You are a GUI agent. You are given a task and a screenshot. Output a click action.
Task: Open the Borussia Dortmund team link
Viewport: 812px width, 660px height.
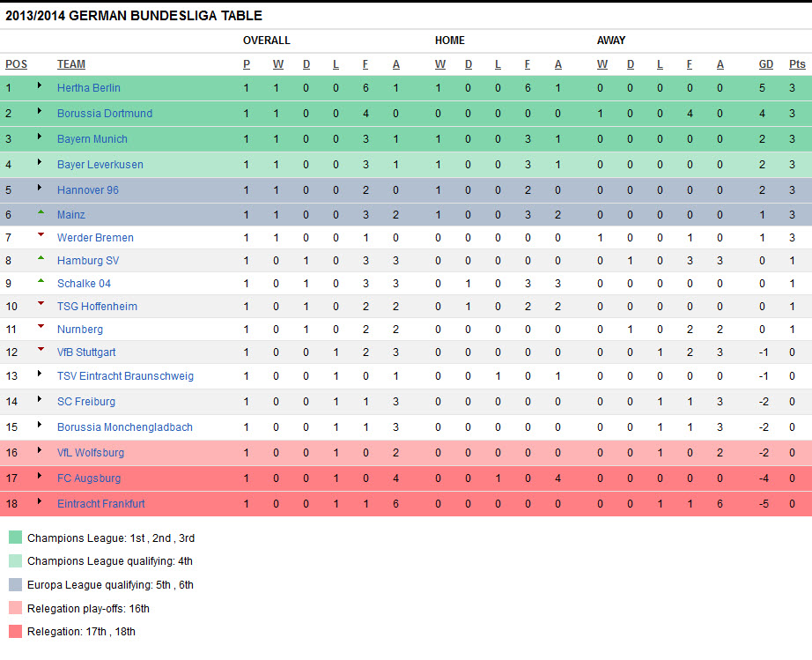point(105,114)
